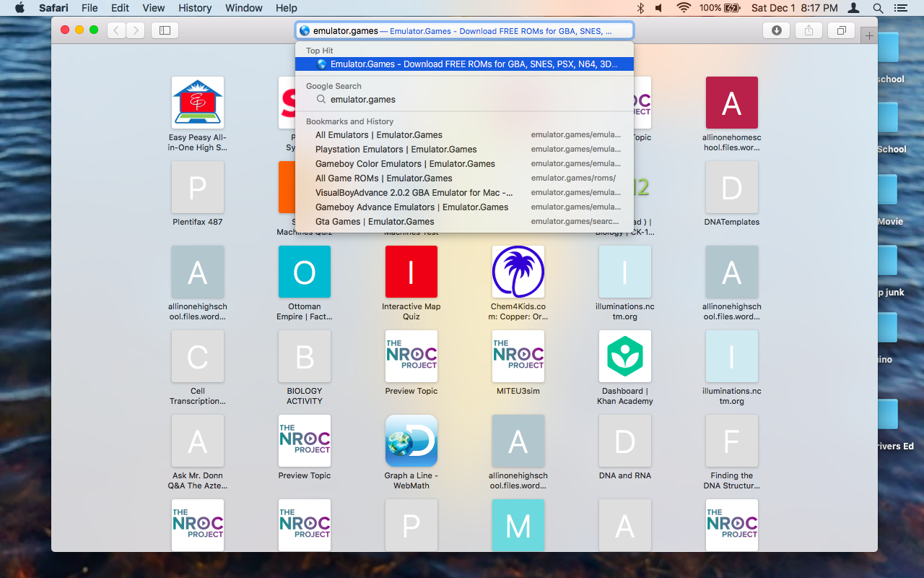Open Spotlight search magnifier
Screen dimensions: 924x578
(x=878, y=8)
